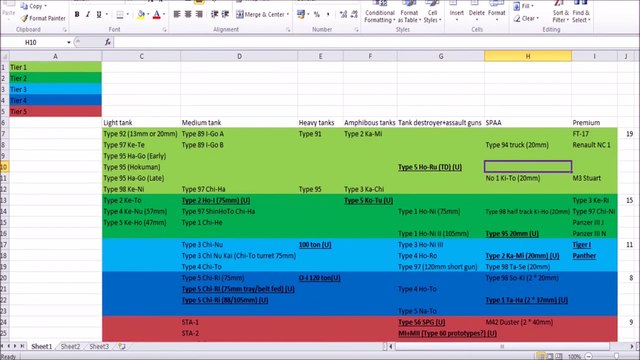This screenshot has width=640, height=360.
Task: Increase indent
Action: (225, 14)
